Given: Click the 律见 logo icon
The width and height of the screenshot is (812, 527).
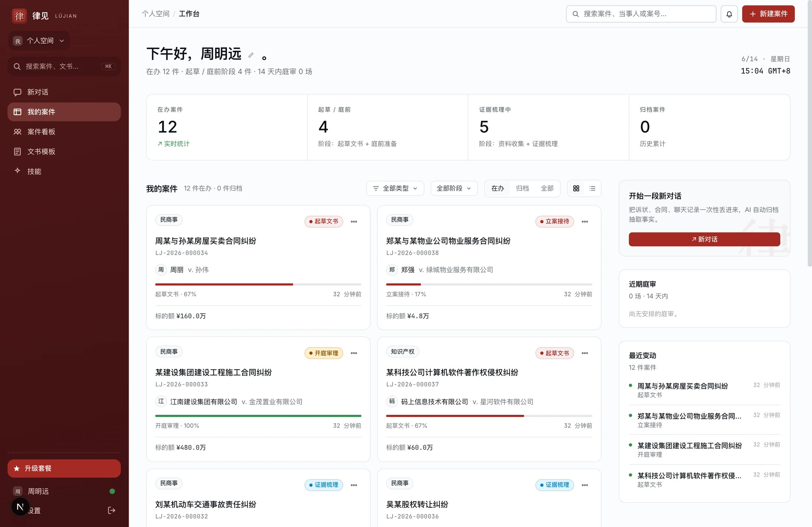Looking at the screenshot, I should (19, 16).
